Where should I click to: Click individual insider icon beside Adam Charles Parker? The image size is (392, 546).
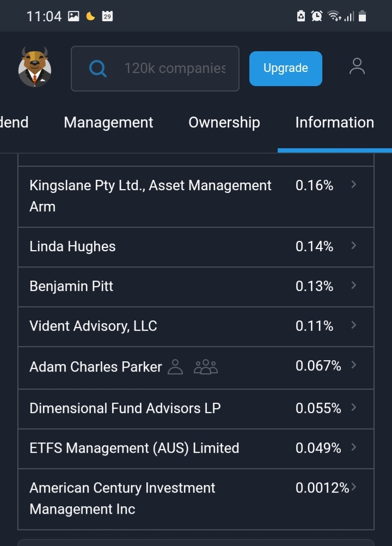point(175,367)
